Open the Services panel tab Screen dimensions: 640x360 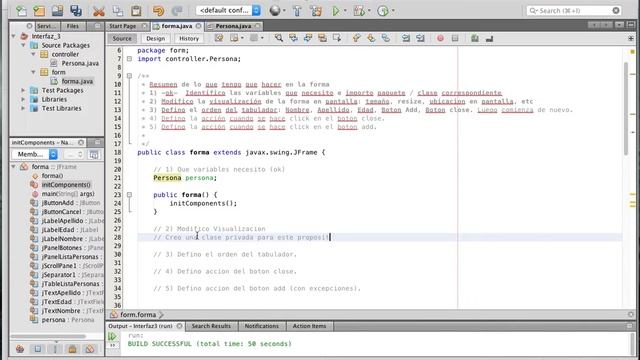pyautogui.click(x=46, y=26)
